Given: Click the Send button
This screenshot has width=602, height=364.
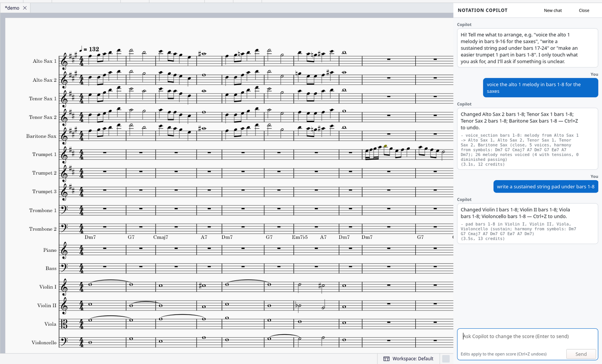Looking at the screenshot, I should 581,354.
